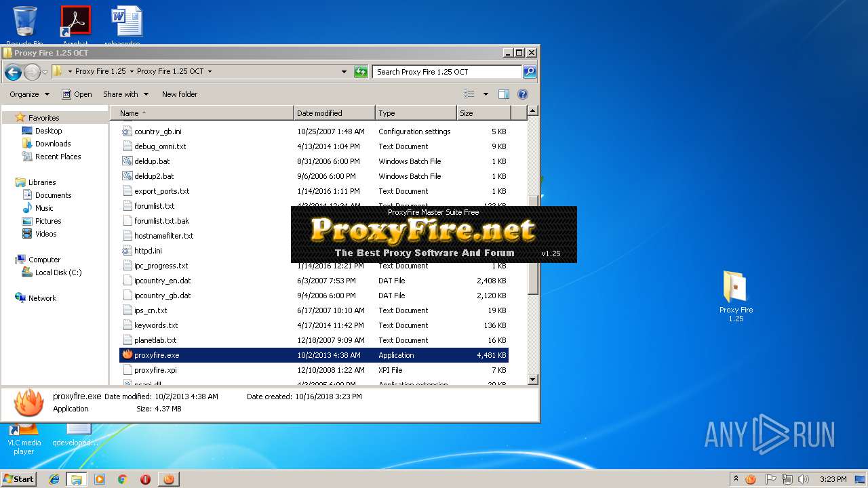Select the country_gb.ini file

pyautogui.click(x=314, y=131)
